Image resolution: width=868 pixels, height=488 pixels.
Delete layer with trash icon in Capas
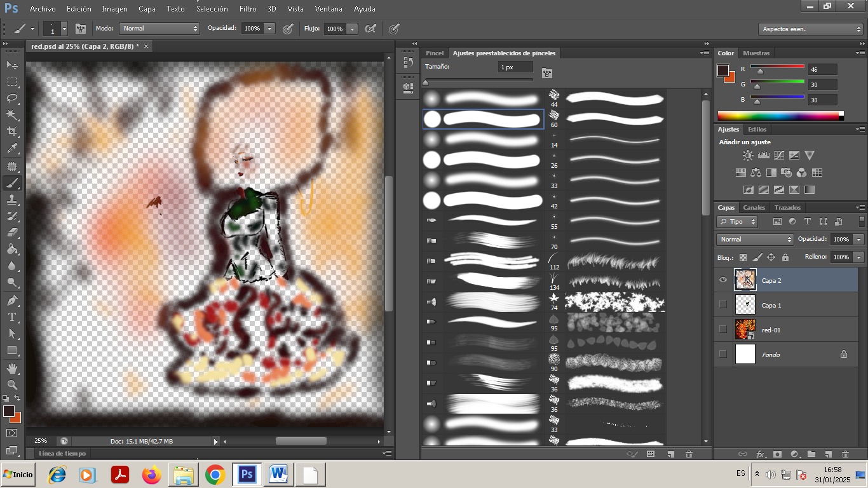pos(845,454)
